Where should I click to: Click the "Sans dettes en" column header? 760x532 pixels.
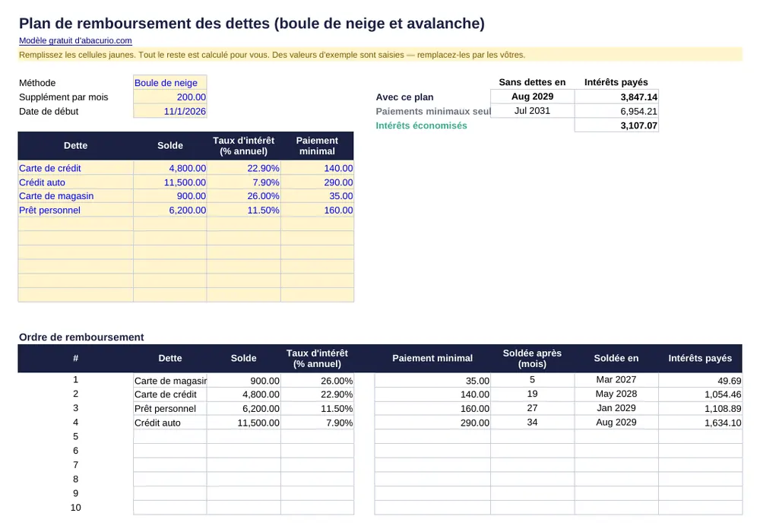tap(532, 82)
